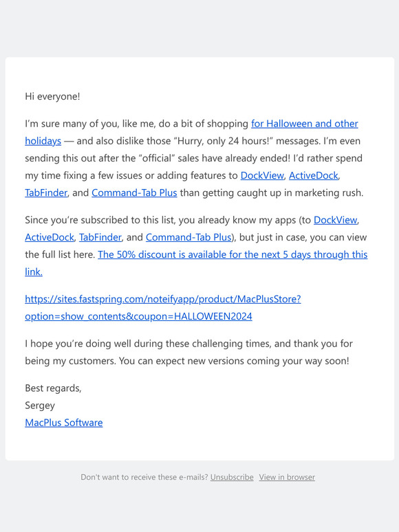
Task: Visit ActiveDock link after "adding features to"
Action: pos(314,175)
